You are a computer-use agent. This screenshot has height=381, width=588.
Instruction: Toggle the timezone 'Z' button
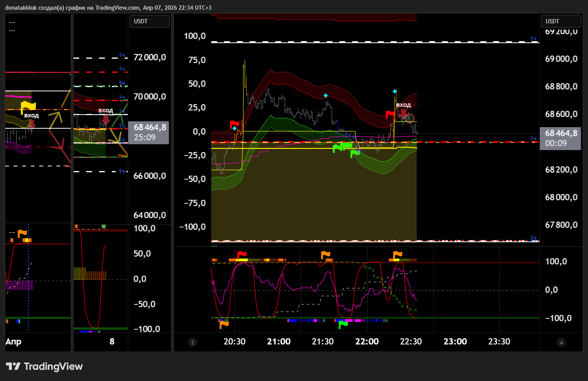pyautogui.click(x=193, y=343)
